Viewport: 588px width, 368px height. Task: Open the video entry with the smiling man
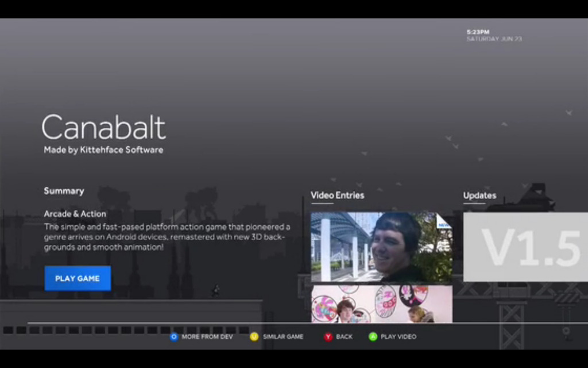[x=381, y=247]
